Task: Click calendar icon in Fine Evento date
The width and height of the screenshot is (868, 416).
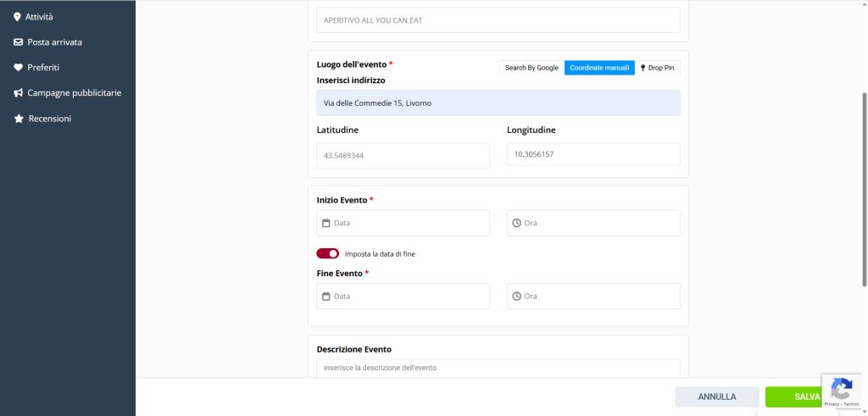Action: coord(325,297)
